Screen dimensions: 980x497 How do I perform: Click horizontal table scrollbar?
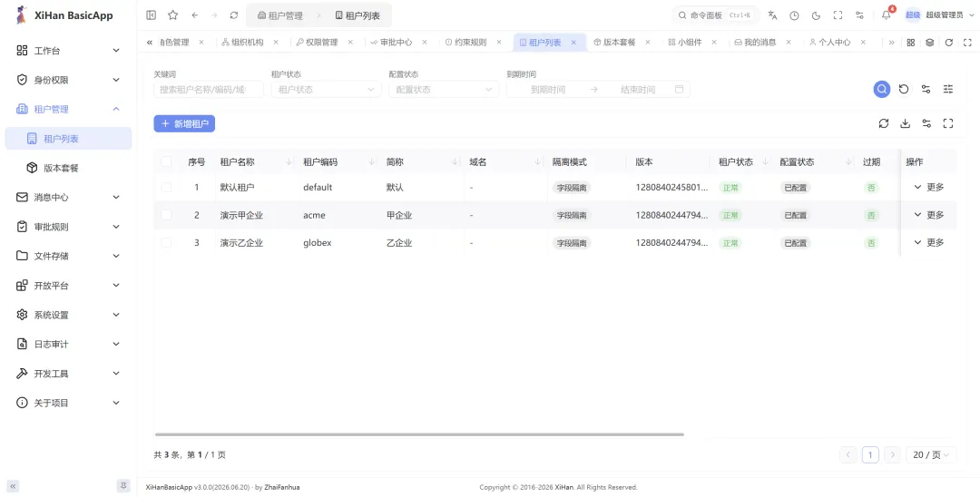419,434
